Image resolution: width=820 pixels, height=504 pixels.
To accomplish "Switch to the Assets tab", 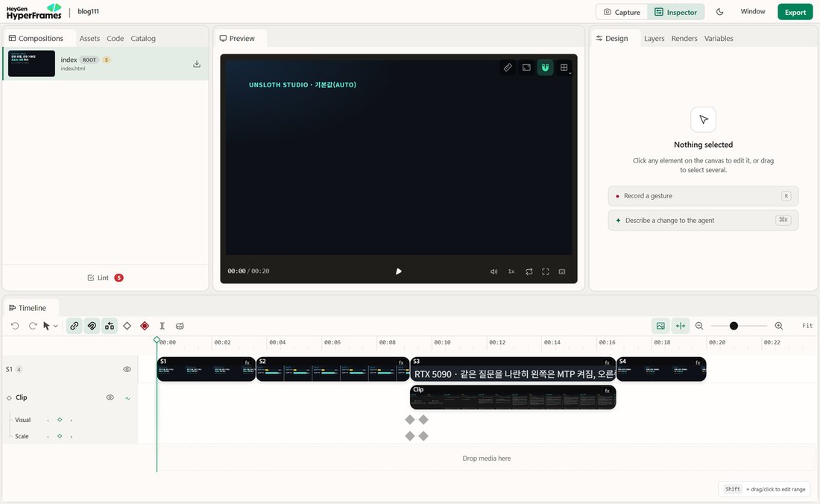I will coord(89,38).
